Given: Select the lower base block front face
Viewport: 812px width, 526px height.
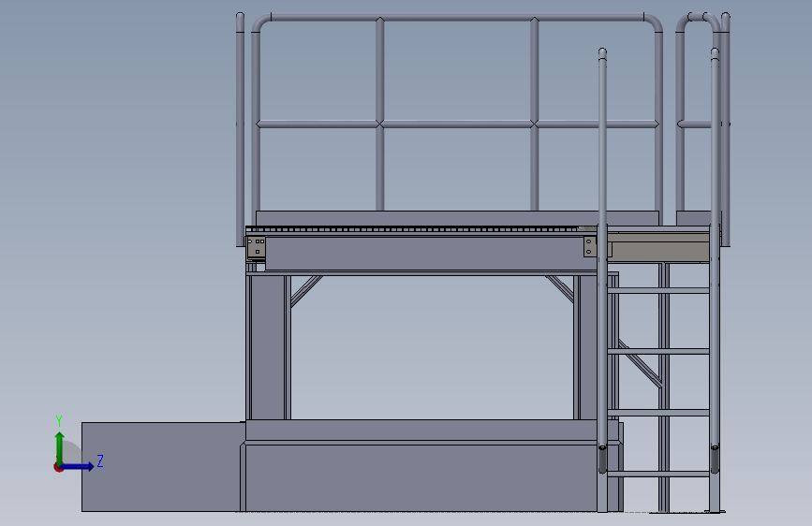Looking at the screenshot, I should click(x=421, y=478).
